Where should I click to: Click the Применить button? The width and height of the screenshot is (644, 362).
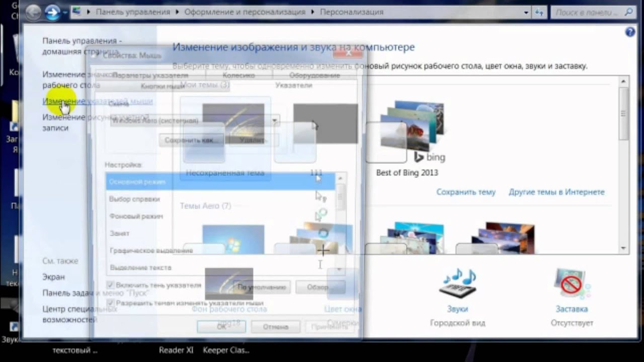pos(330,327)
